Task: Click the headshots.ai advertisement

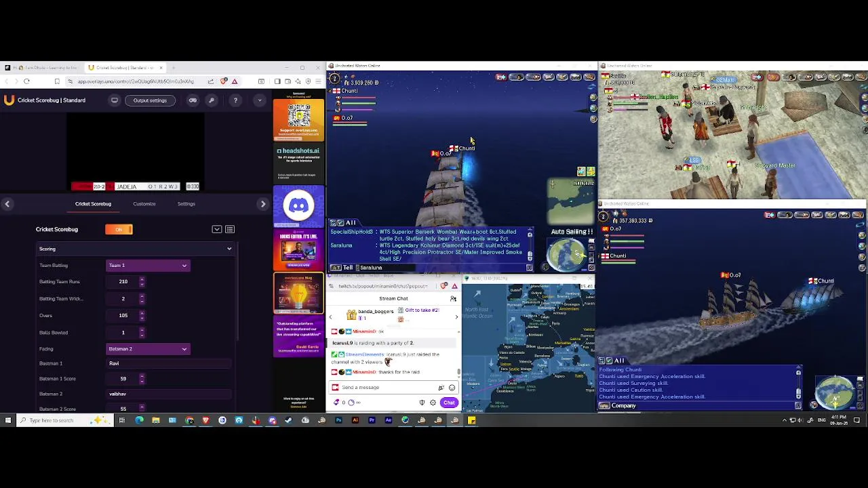Action: pyautogui.click(x=298, y=163)
